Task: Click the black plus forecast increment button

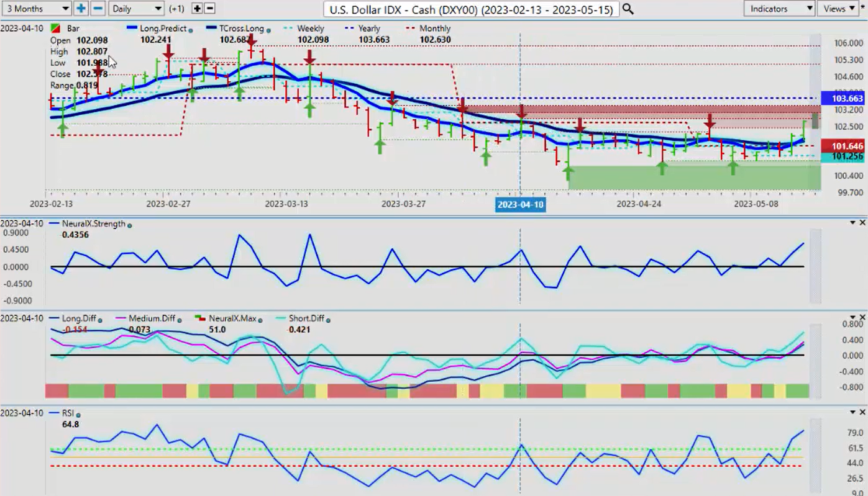Action: [x=197, y=9]
